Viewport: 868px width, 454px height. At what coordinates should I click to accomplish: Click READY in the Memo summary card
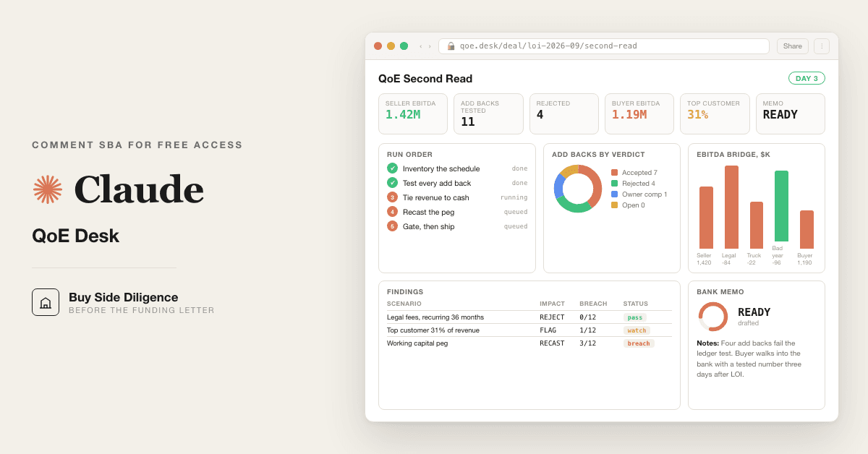click(x=780, y=115)
